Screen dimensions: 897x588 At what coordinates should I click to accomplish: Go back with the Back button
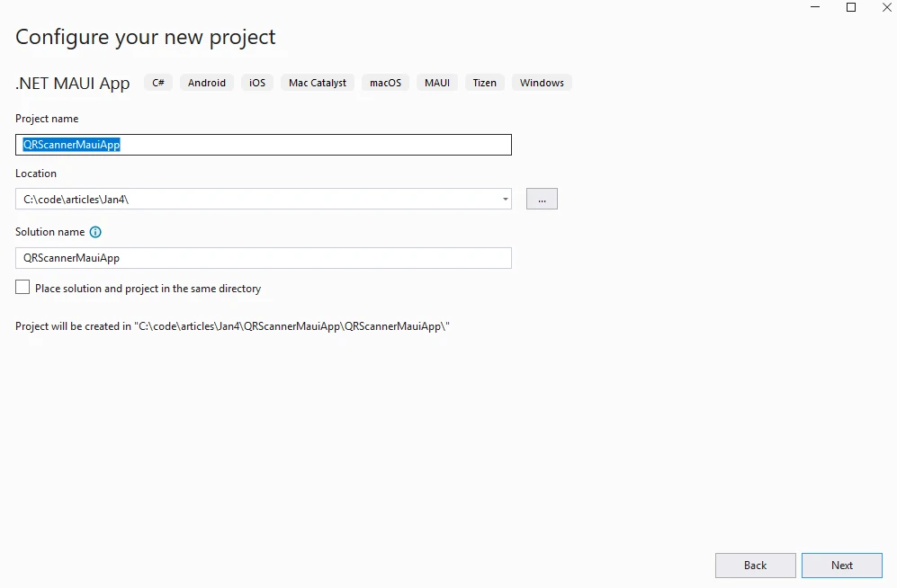coord(755,566)
